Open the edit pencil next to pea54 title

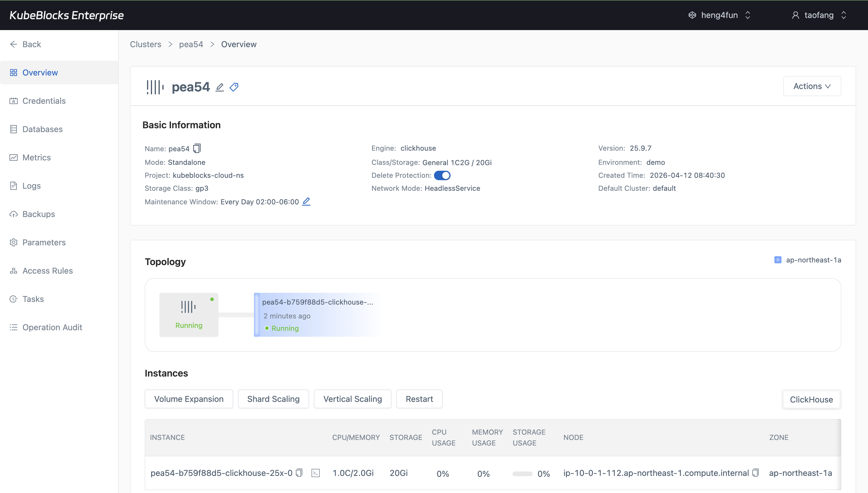[x=219, y=87]
